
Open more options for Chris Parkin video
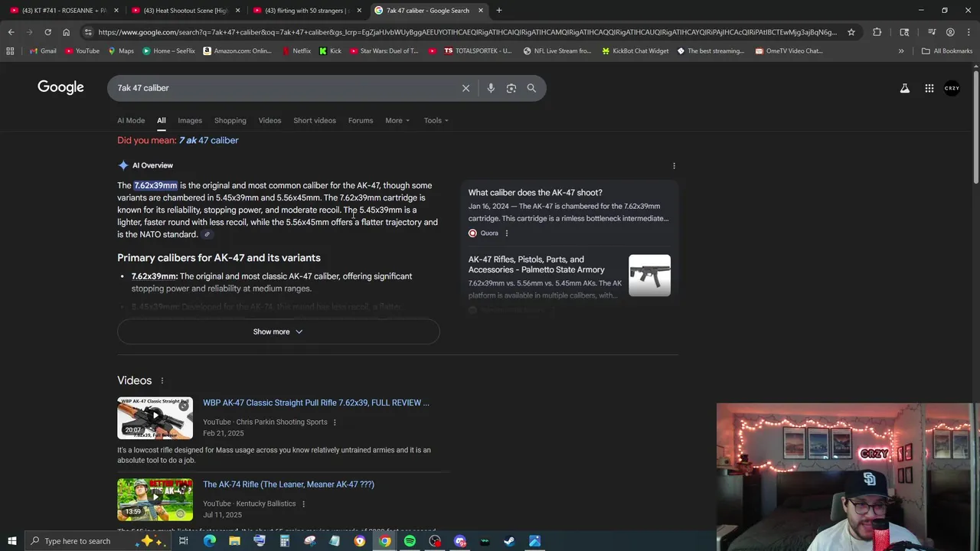tap(335, 422)
